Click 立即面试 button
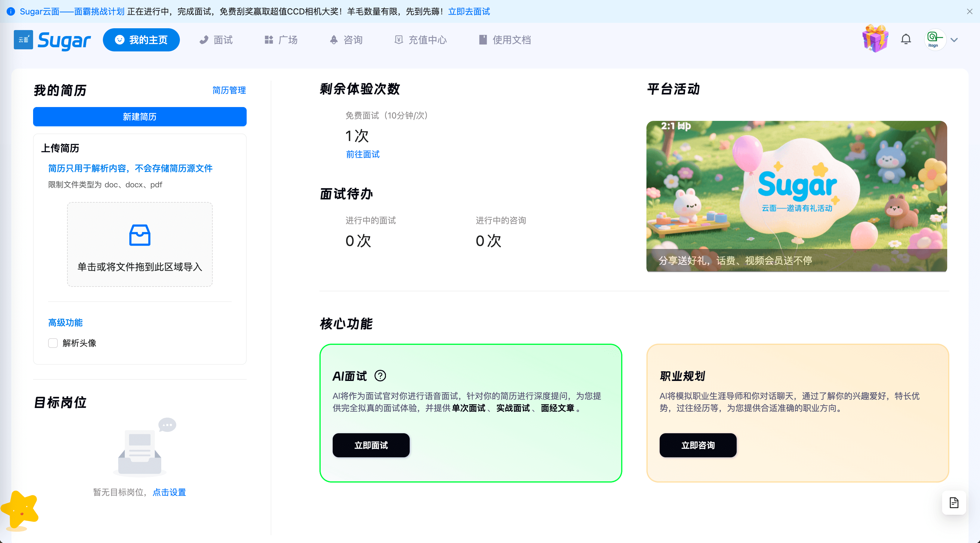The width and height of the screenshot is (980, 543). [x=371, y=445]
